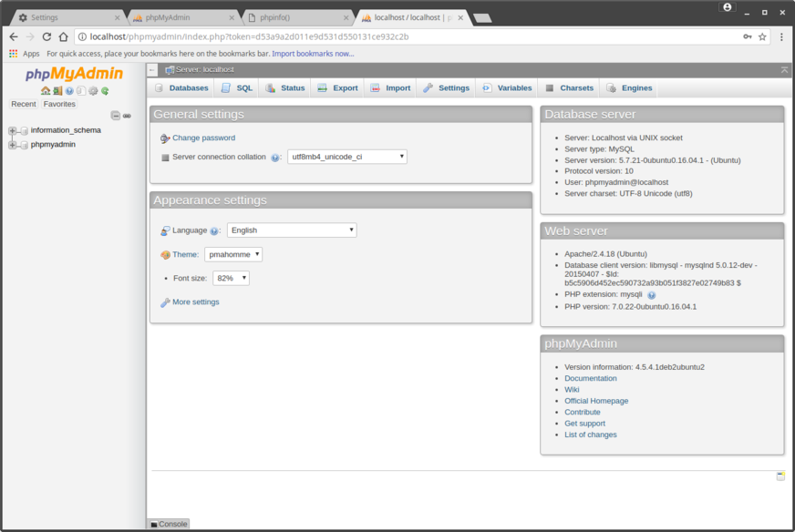Open phpMyAdmin documentation blue help icon
Screen dimensions: 795x532
tap(69, 91)
